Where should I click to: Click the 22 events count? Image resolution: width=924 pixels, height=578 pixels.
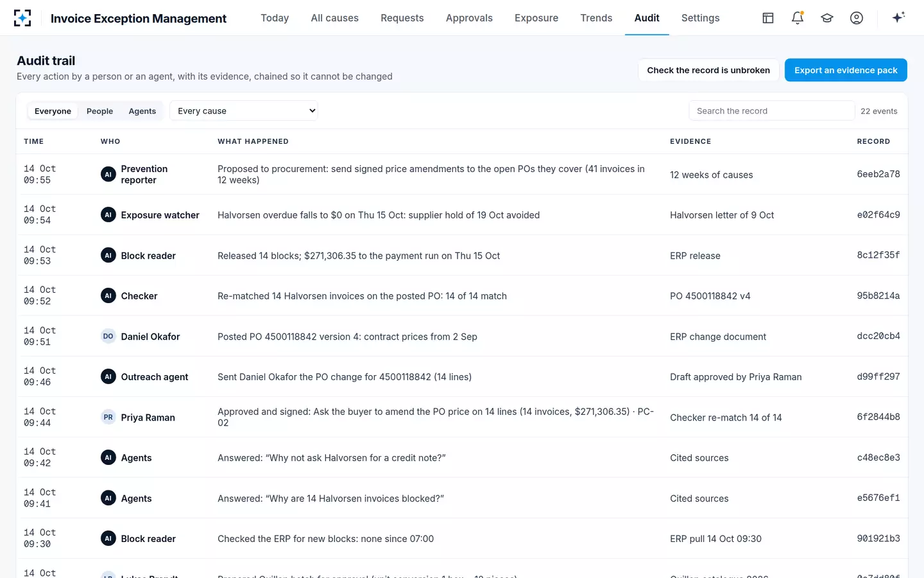point(879,111)
